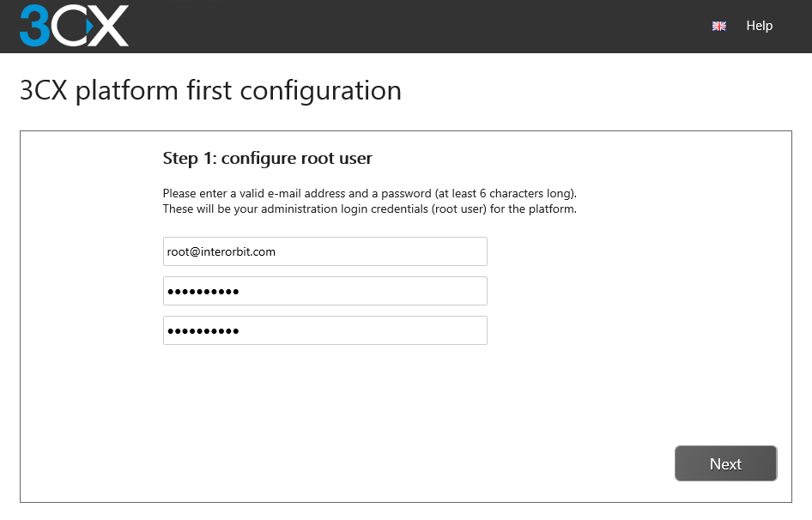The width and height of the screenshot is (812, 520).
Task: Click the root@interorbit.com email field
Action: [x=325, y=251]
